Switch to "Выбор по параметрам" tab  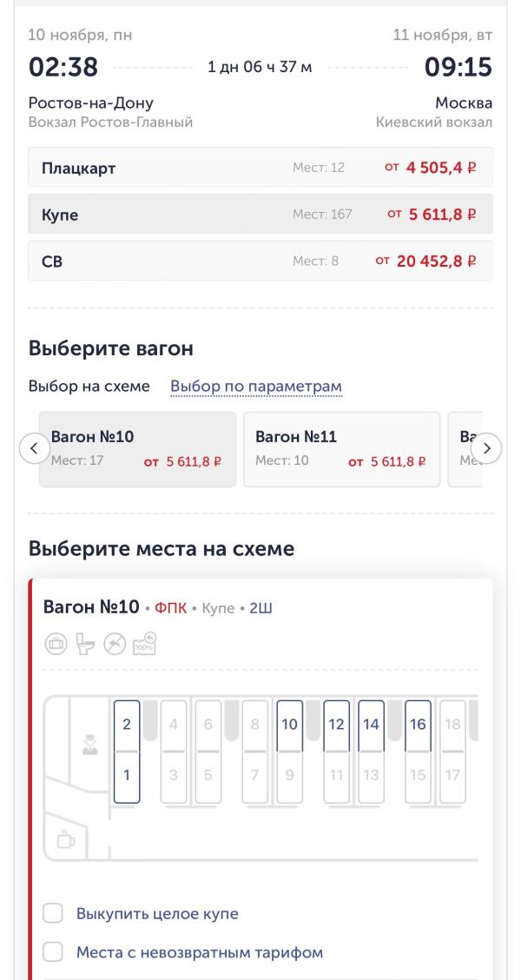(x=256, y=387)
